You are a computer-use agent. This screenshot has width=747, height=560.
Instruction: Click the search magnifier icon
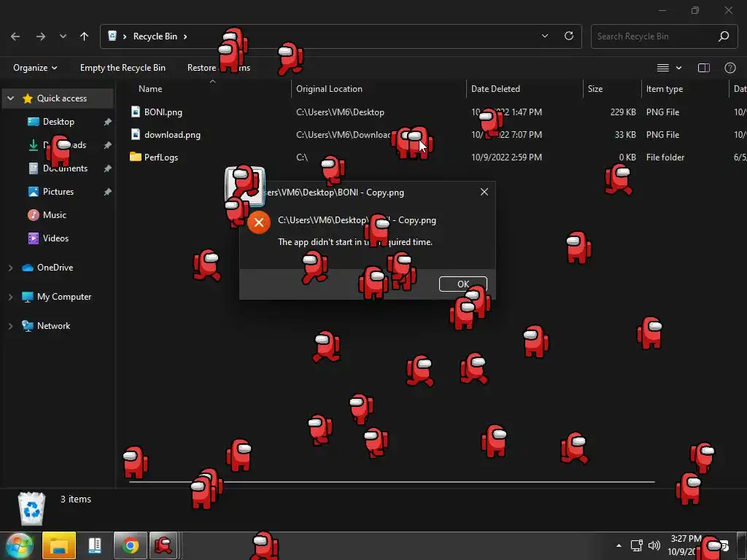724,36
